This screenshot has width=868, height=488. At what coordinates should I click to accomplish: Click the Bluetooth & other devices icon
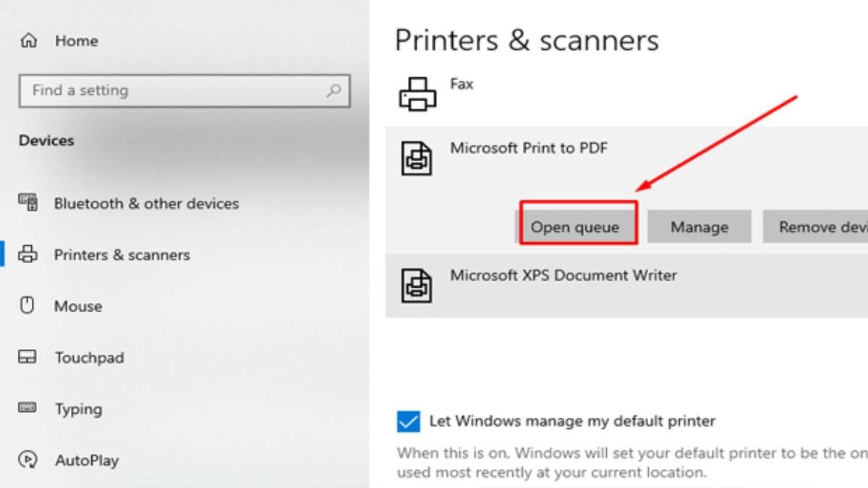point(28,203)
